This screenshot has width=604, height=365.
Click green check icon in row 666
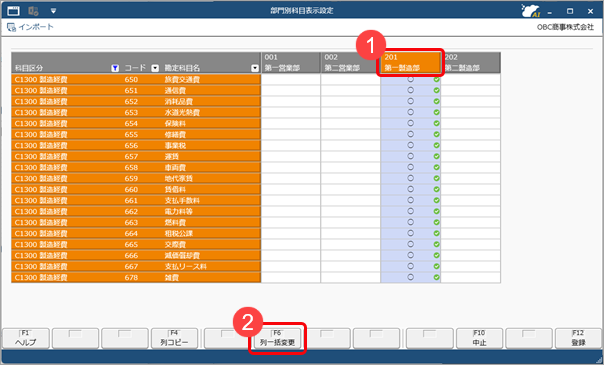pos(436,255)
